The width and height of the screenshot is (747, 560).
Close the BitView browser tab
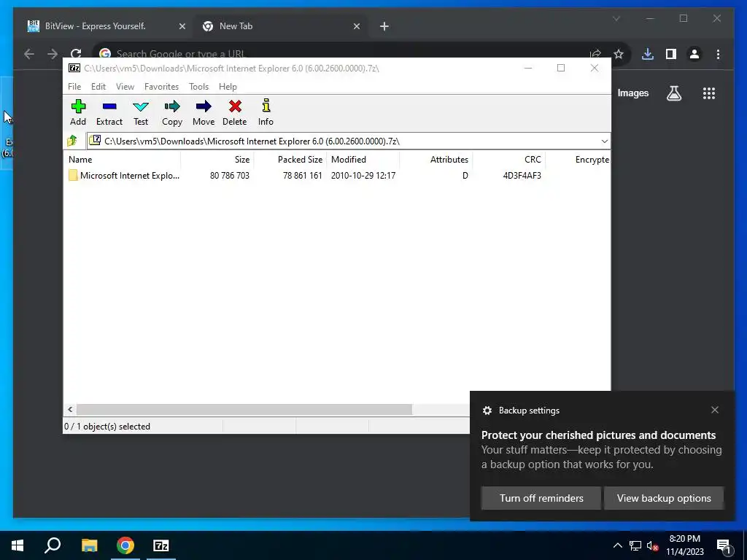coord(182,26)
